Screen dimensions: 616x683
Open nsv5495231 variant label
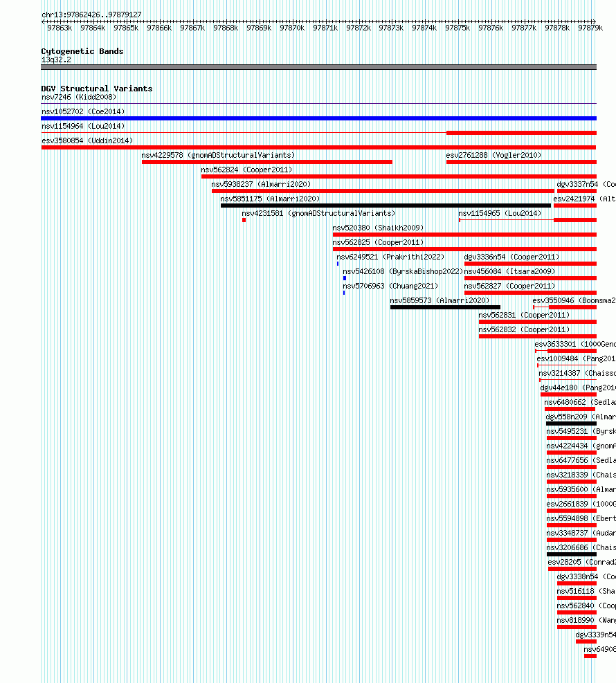pos(581,431)
